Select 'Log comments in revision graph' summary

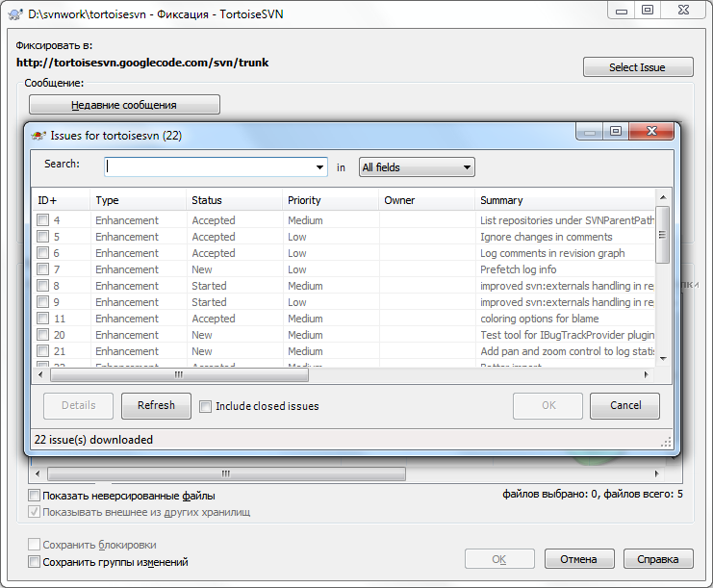click(552, 253)
